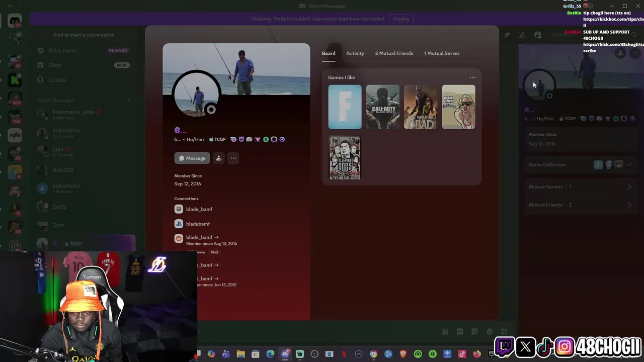Click the Reddit connection icon
This screenshot has width=644, height=362.
coord(179,238)
